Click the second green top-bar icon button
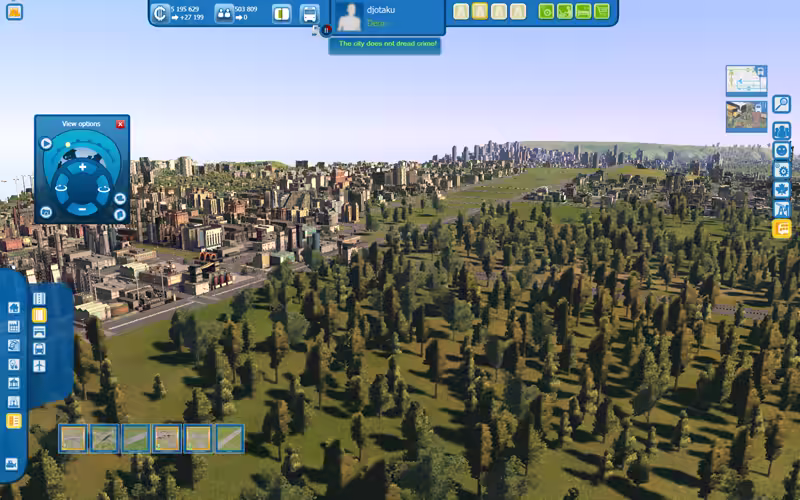The width and height of the screenshot is (800, 500). point(564,12)
